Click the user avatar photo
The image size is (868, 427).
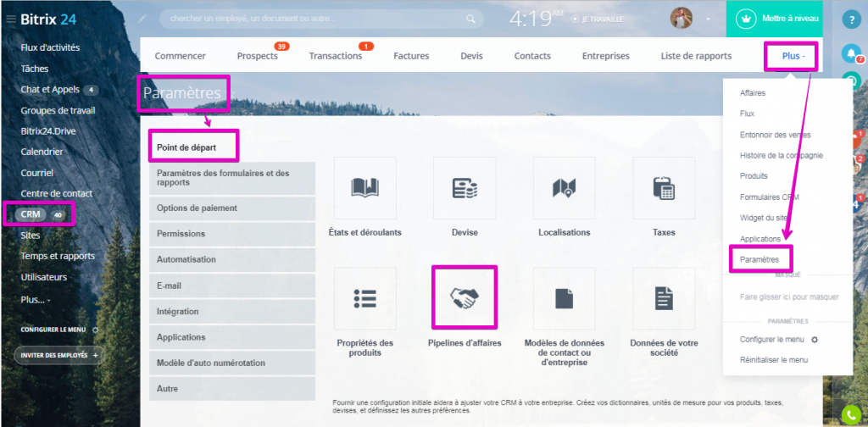pyautogui.click(x=682, y=19)
